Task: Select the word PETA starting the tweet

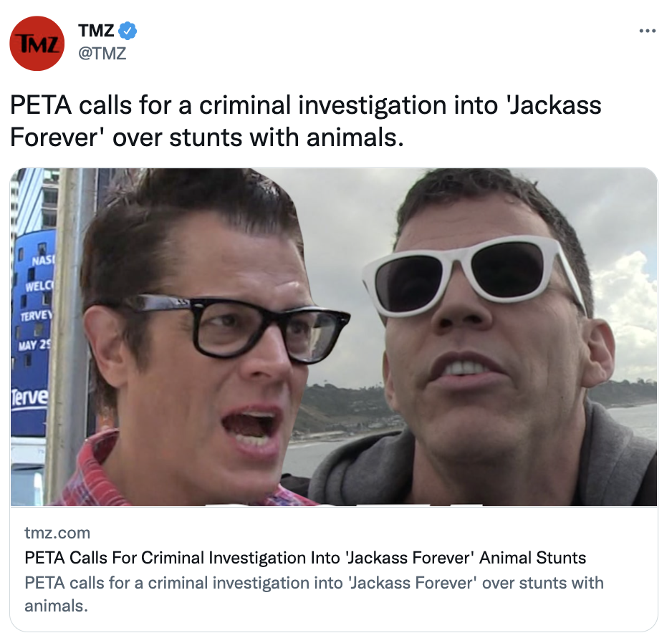Action: coord(41,105)
